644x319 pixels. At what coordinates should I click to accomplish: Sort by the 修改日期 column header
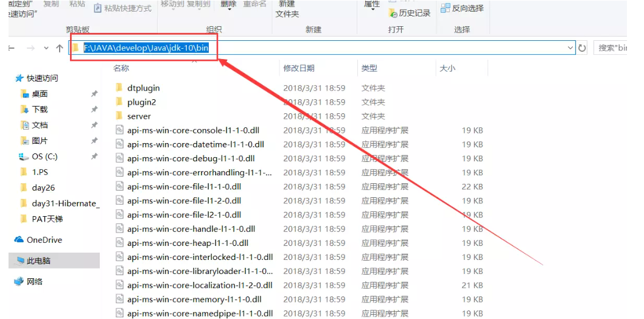299,68
